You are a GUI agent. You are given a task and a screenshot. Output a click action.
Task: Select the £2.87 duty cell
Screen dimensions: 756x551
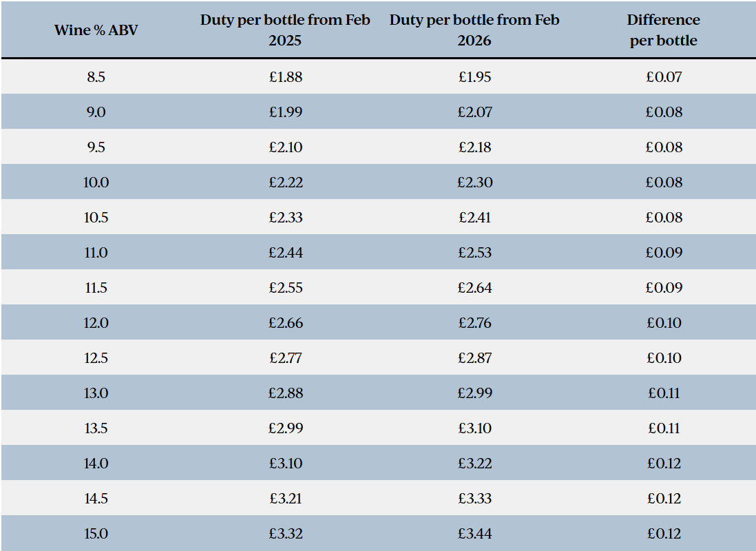(474, 358)
